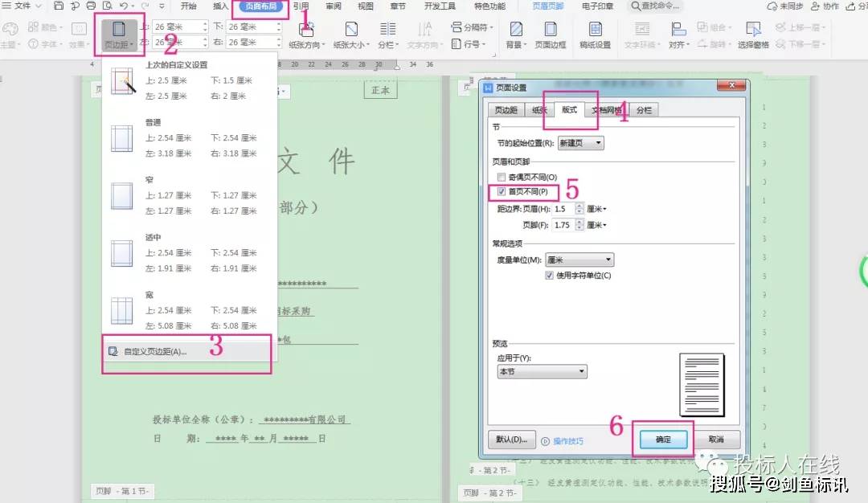Open the 页面布局 ribbon tab

coord(260,6)
